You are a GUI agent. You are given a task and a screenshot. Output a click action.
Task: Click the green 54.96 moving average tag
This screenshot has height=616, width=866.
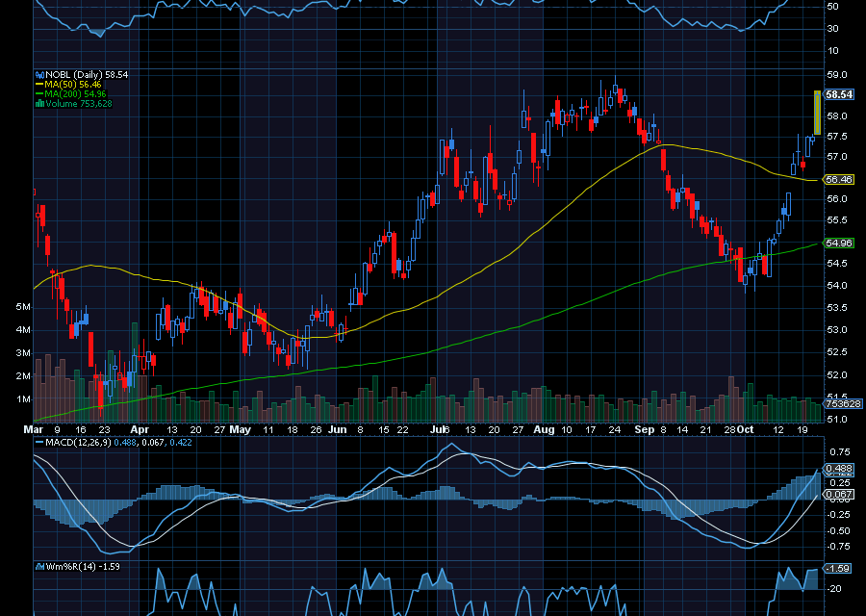click(838, 244)
